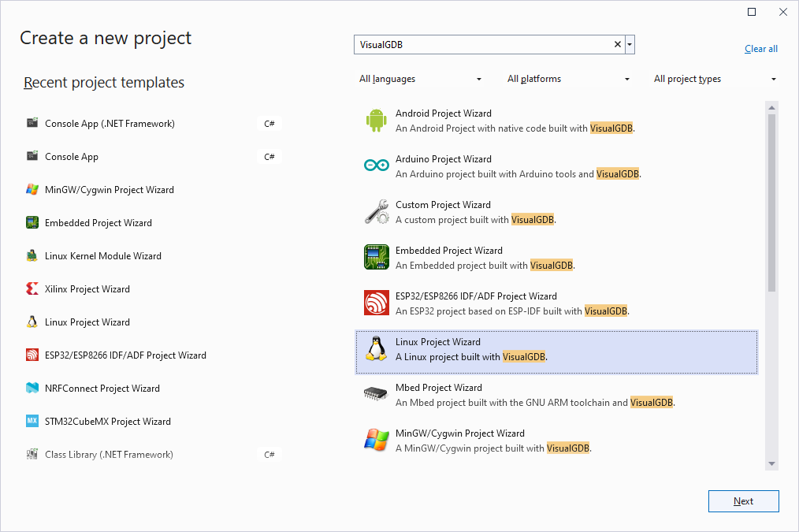Choose recent Linux Kernel Module Wizard

coord(153,256)
